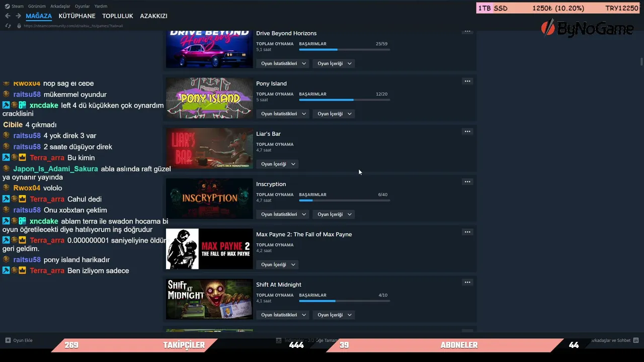Reload the page with the refresh icon

(x=8, y=26)
